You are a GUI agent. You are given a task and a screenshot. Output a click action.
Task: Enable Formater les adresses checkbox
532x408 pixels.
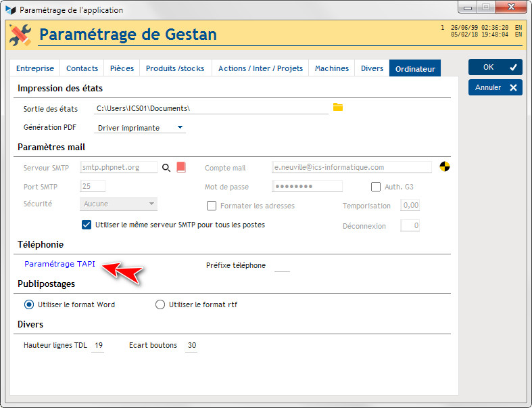pos(212,206)
